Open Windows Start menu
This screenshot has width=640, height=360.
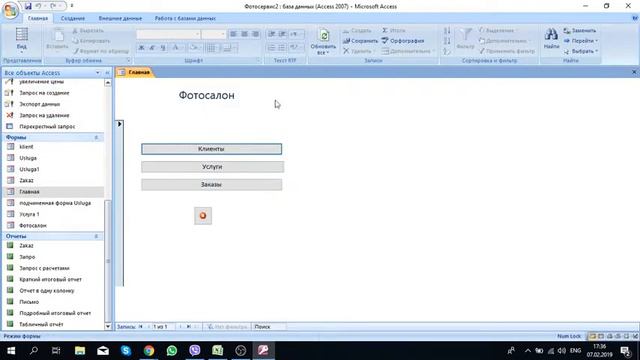(x=11, y=351)
